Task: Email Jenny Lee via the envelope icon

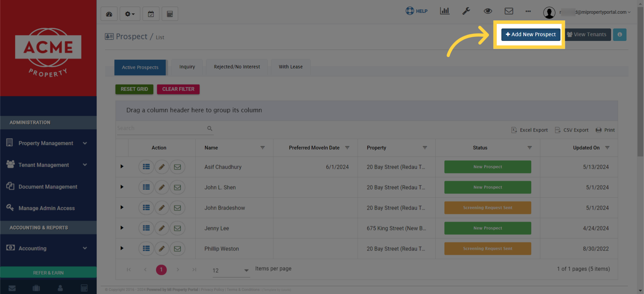Action: (x=177, y=228)
